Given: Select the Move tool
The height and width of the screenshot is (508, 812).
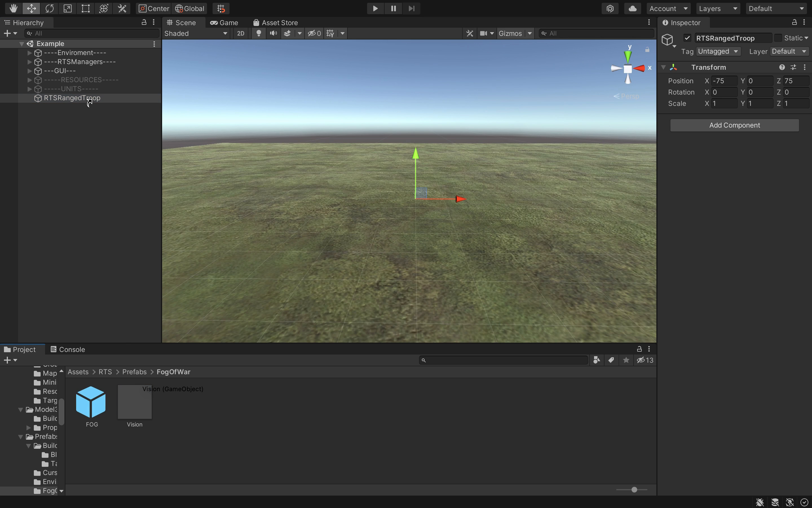Looking at the screenshot, I should [x=32, y=8].
